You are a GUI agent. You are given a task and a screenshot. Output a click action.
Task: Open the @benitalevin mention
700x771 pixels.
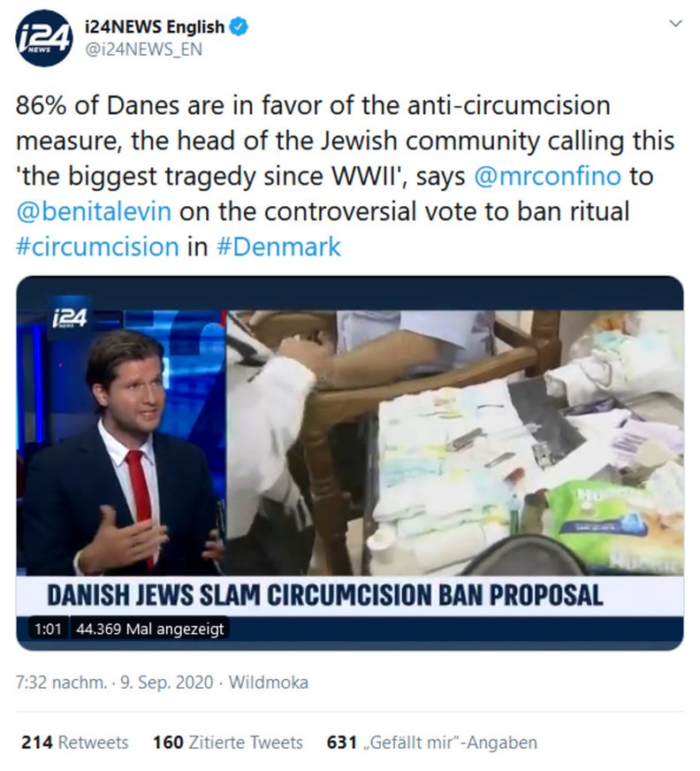[x=94, y=211]
